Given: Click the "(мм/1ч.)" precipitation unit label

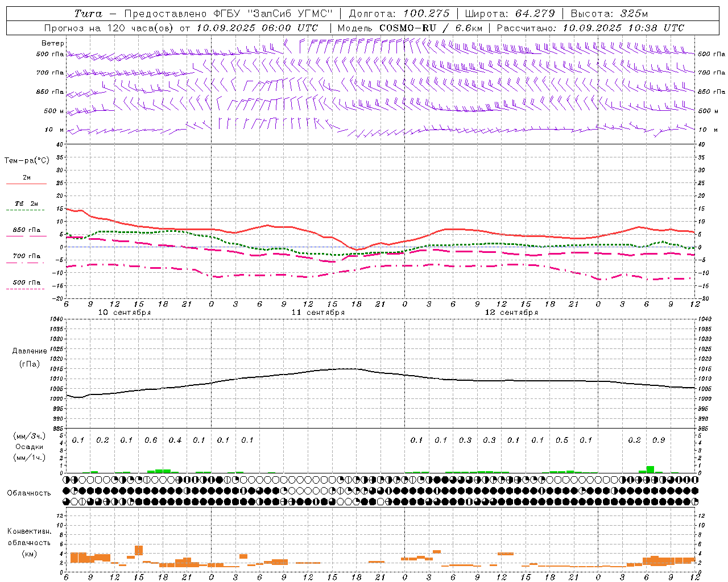Looking at the screenshot, I should click(x=30, y=457).
